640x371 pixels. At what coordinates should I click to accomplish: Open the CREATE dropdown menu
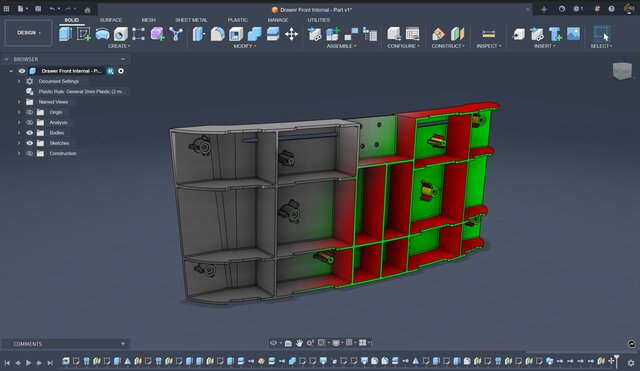tap(119, 46)
